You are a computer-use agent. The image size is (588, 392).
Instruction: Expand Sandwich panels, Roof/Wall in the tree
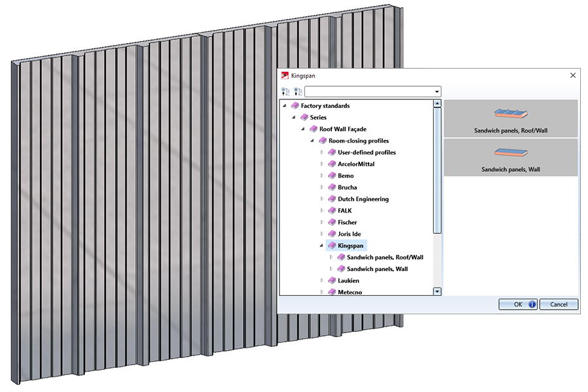point(331,257)
